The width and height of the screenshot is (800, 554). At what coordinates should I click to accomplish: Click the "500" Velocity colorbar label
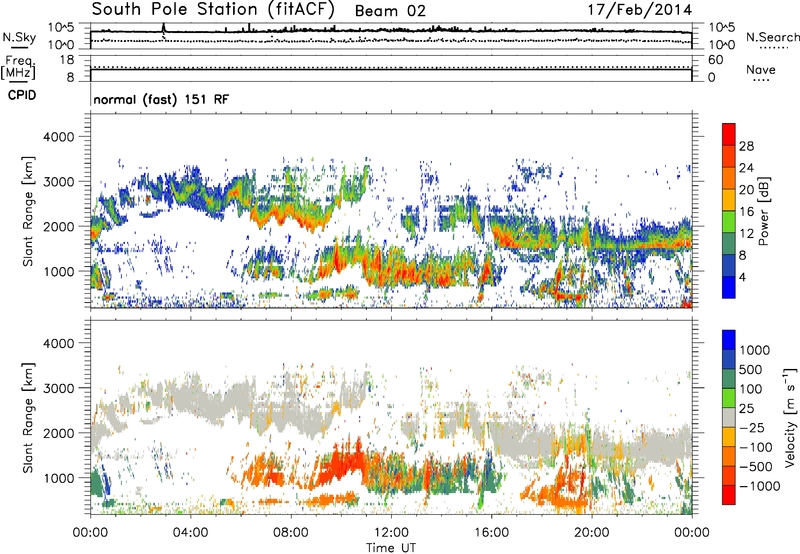click(x=751, y=369)
